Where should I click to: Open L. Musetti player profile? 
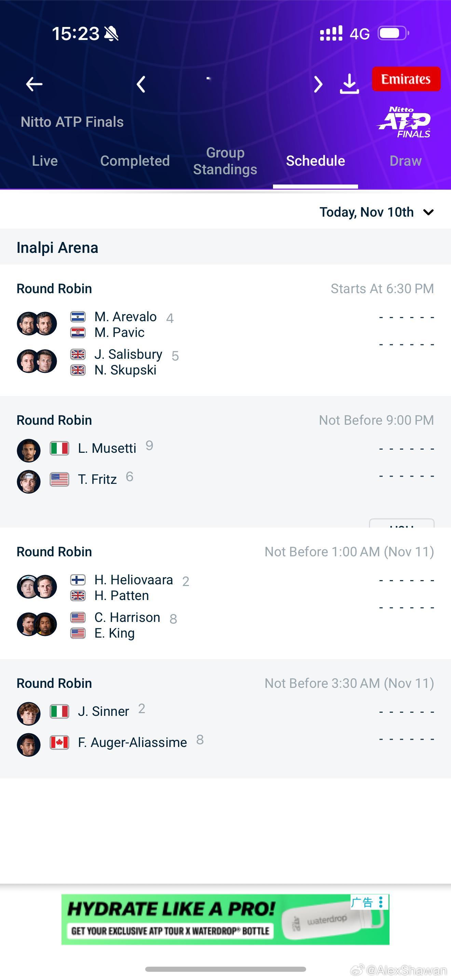[x=107, y=448]
